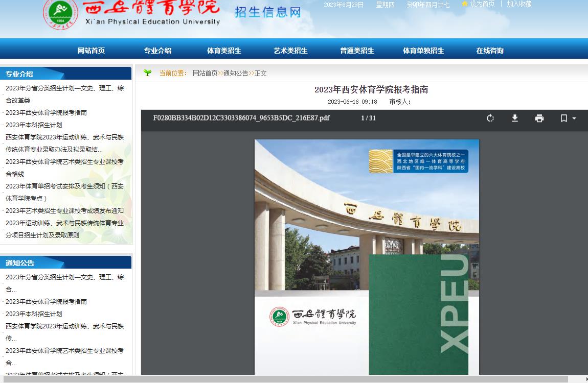Viewport: 588px width, 383px height.
Task: Click the date 2023年6月29日 in header
Action: 344,5
